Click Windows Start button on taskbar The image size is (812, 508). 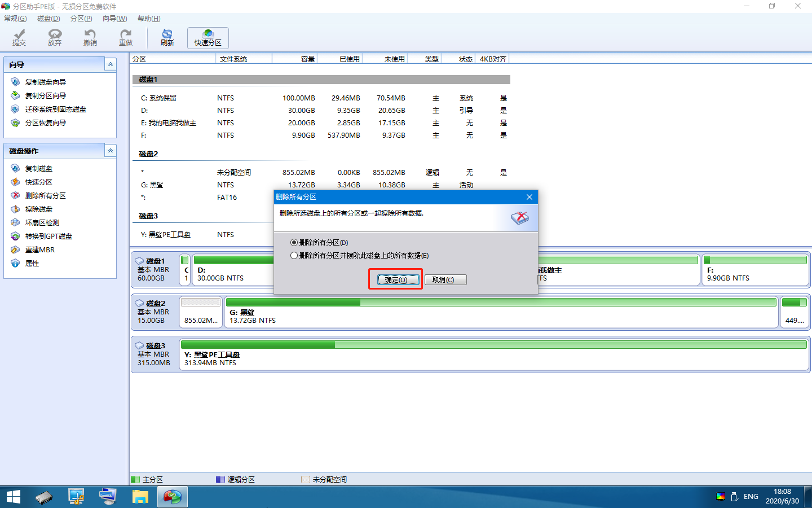(14, 497)
